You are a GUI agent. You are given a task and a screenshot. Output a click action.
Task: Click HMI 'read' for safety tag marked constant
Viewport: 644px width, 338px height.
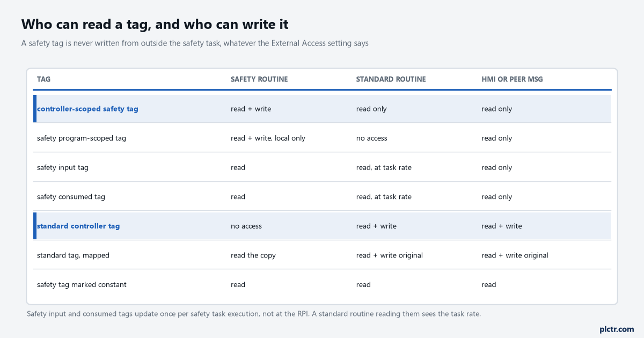coord(489,285)
